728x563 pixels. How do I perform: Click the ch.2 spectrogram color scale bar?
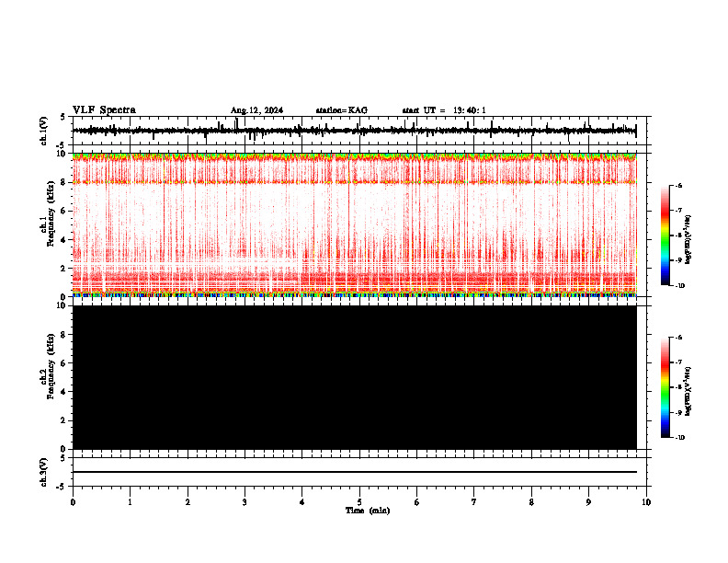(x=665, y=387)
